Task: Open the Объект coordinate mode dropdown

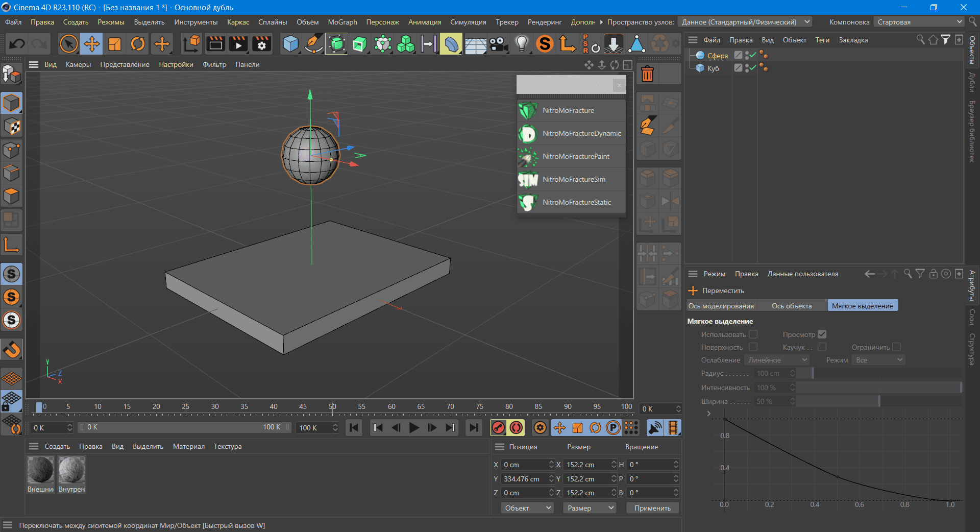Action: click(x=527, y=508)
